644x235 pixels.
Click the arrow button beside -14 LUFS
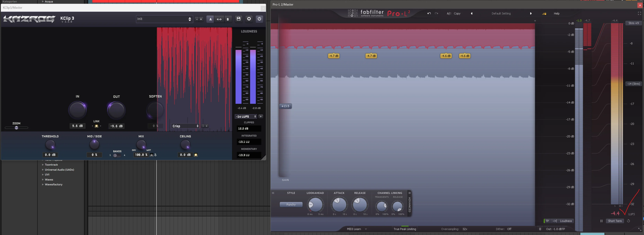click(261, 116)
